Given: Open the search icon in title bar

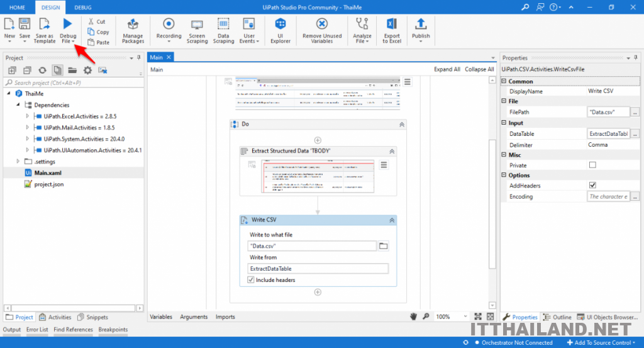Looking at the screenshot, I should click(525, 7).
